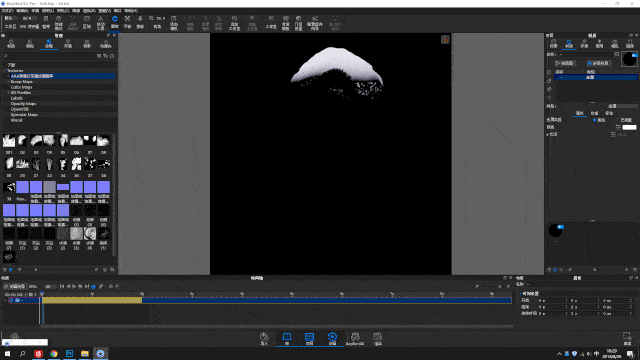Click the library refresh icon
Image resolution: width=640 pixels, height=360 pixels.
point(112,56)
